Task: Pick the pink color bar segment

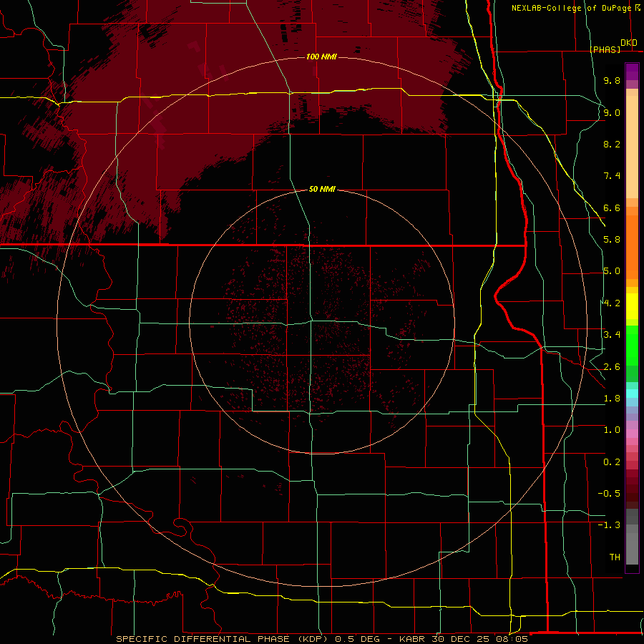Action: click(x=632, y=434)
